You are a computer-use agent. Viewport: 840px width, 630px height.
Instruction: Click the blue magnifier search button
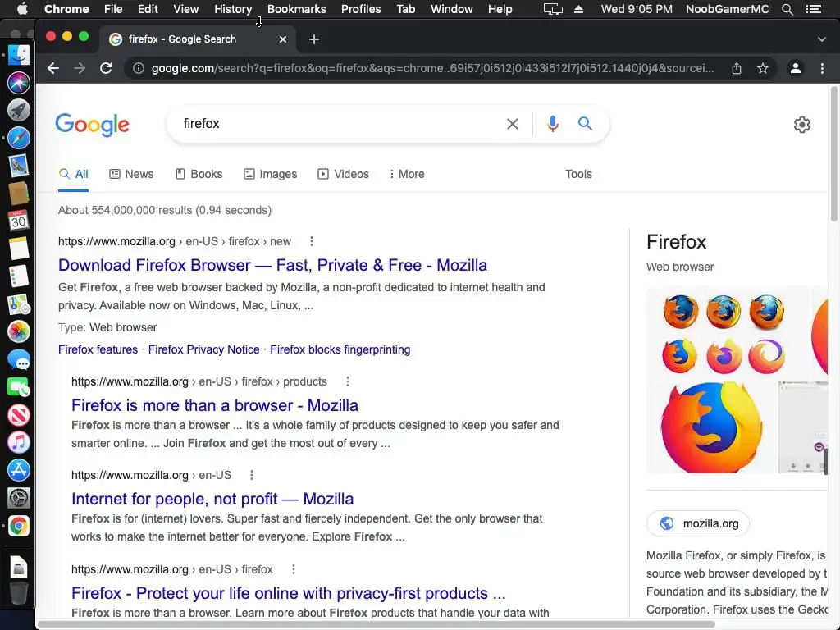pos(585,124)
